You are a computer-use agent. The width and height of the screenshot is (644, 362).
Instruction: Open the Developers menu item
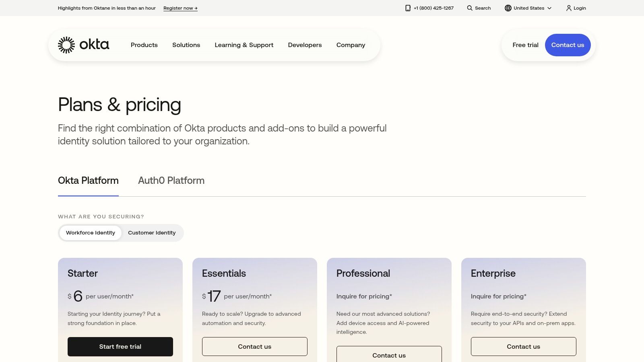305,45
